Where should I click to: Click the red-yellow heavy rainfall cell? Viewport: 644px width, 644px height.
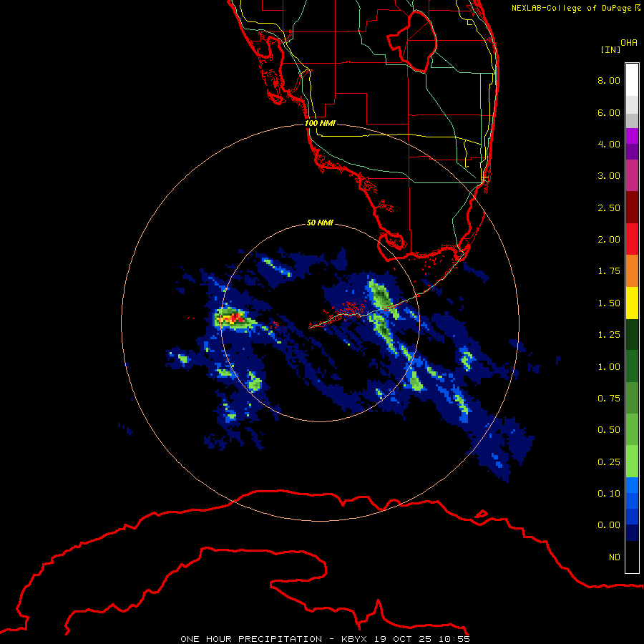point(232,318)
